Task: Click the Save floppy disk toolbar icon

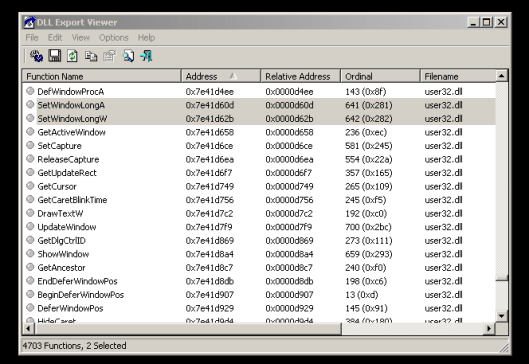Action: point(55,56)
